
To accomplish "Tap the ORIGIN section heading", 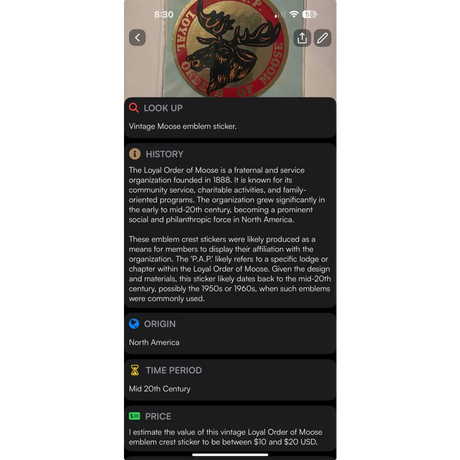I will [160, 324].
